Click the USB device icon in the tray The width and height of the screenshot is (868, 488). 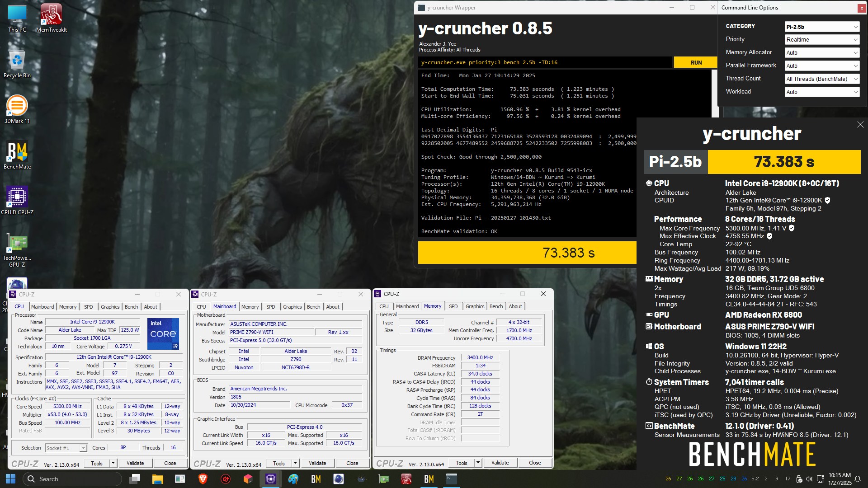(x=799, y=479)
